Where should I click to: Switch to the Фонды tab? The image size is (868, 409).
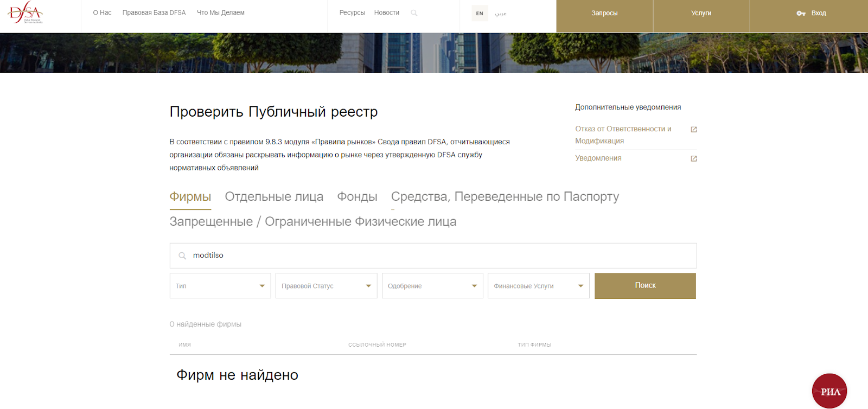click(x=357, y=196)
